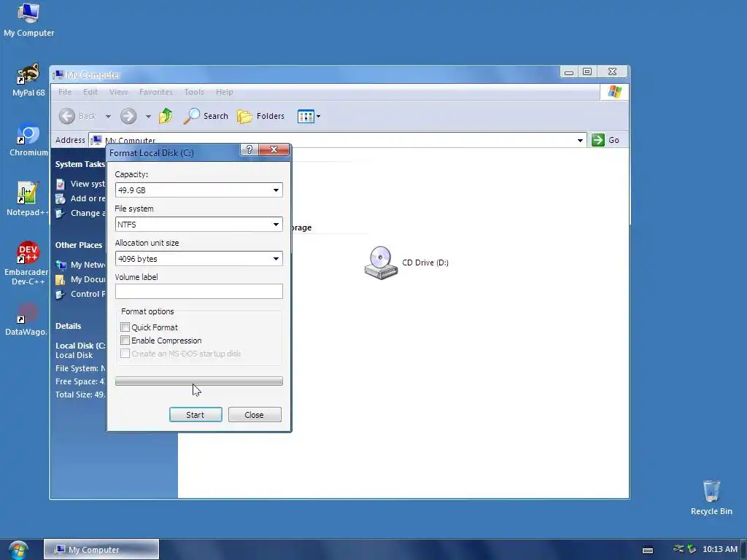
Task: Close the Format Local Disk dialog
Action: 274,149
